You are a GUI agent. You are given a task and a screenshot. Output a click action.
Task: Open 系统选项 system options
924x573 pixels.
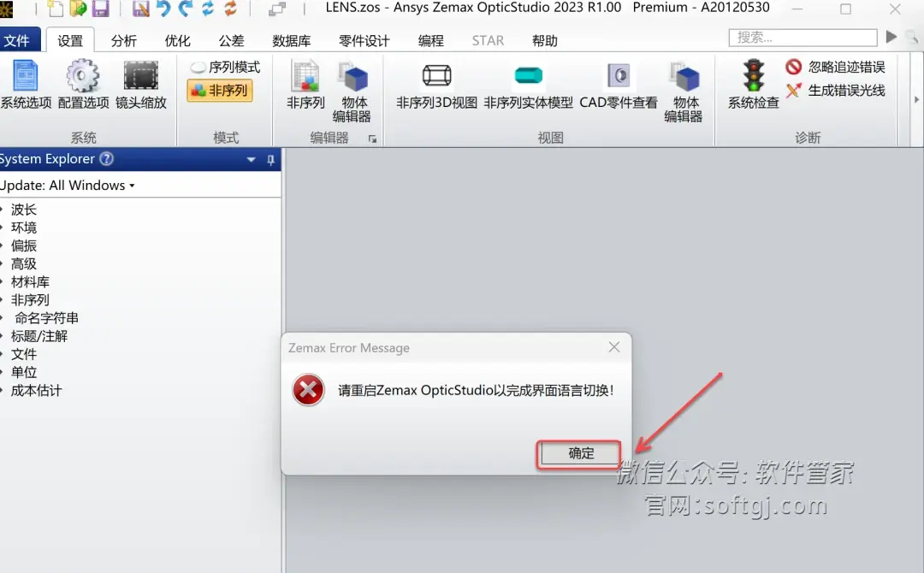[26, 85]
